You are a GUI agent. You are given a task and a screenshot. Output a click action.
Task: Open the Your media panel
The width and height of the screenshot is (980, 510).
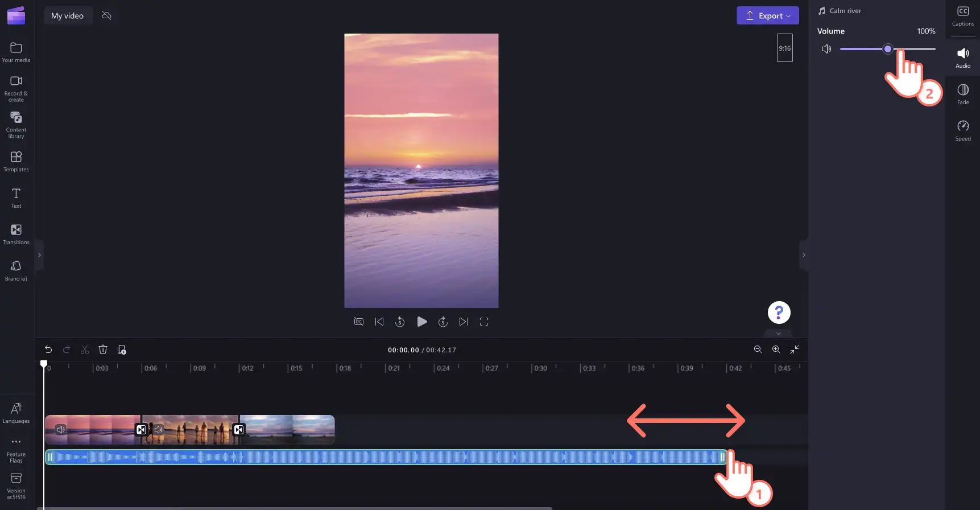point(16,52)
